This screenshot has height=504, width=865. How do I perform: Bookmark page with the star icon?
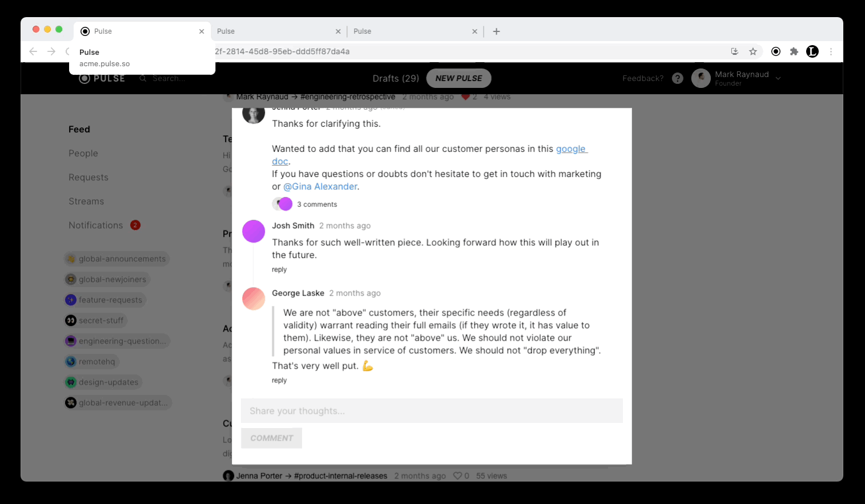click(753, 51)
